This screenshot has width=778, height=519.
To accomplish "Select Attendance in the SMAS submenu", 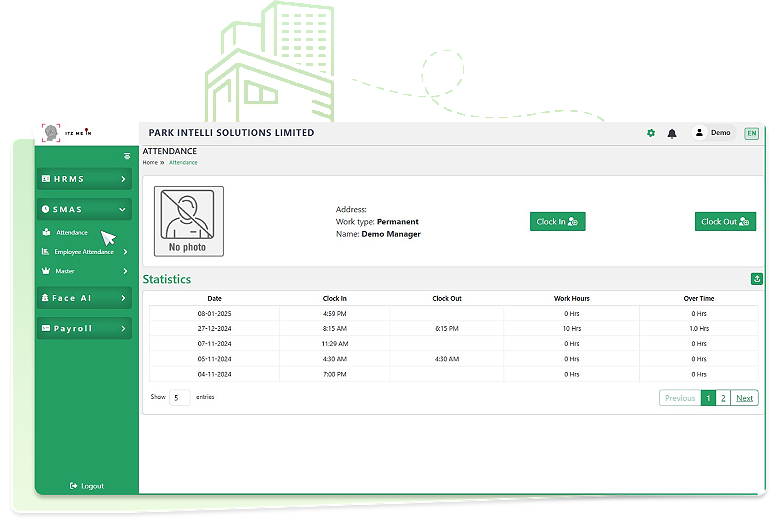I will [x=71, y=233].
